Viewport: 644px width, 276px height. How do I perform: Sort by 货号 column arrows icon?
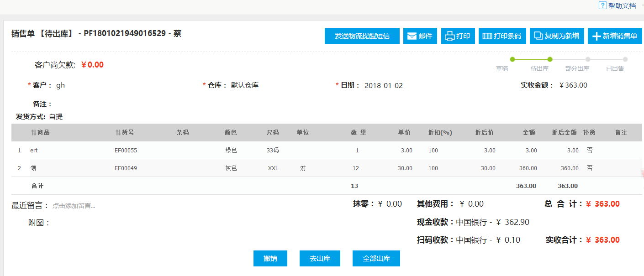[118, 132]
